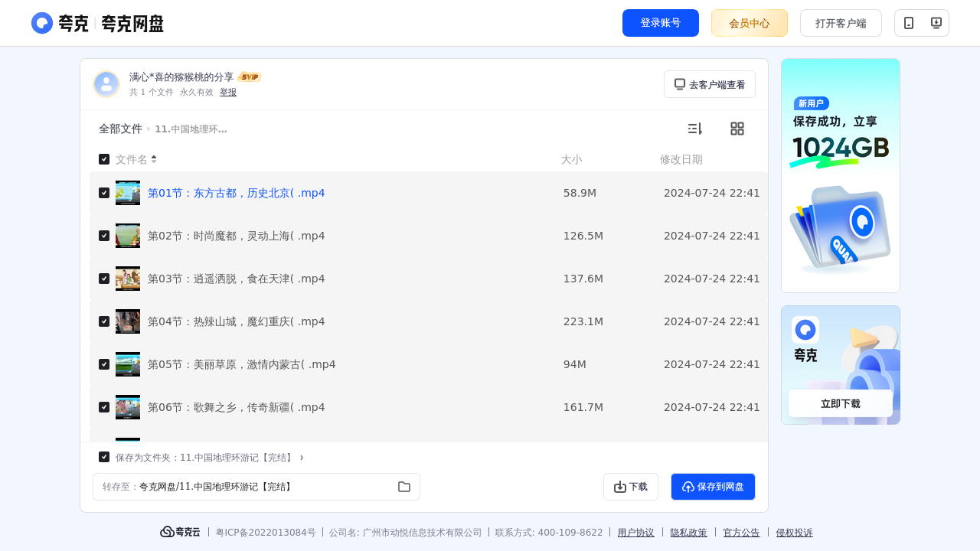Click the 11.中国地理环... breadcrumb

(x=191, y=129)
